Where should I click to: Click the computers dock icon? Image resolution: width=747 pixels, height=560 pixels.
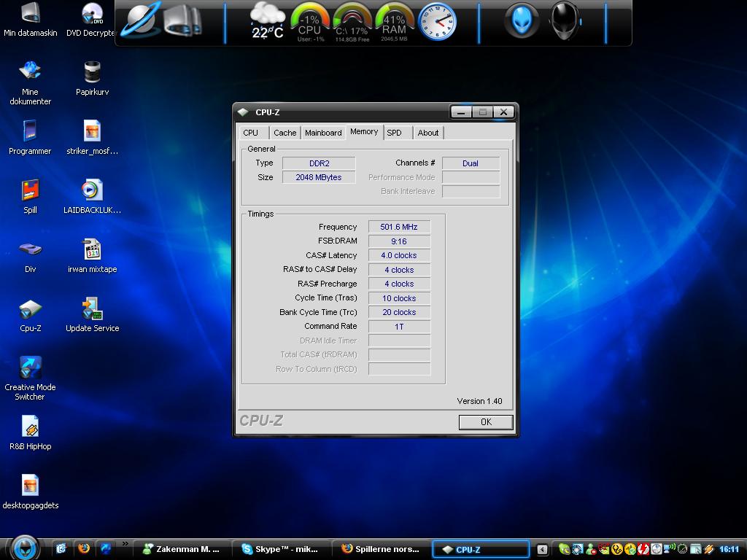click(x=182, y=21)
